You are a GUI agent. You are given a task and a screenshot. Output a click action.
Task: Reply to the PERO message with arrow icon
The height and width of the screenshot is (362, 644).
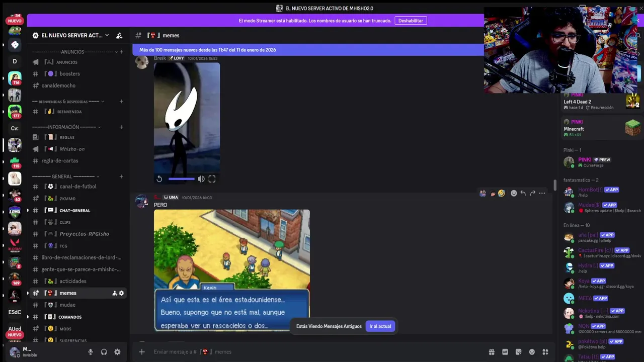pos(523,193)
